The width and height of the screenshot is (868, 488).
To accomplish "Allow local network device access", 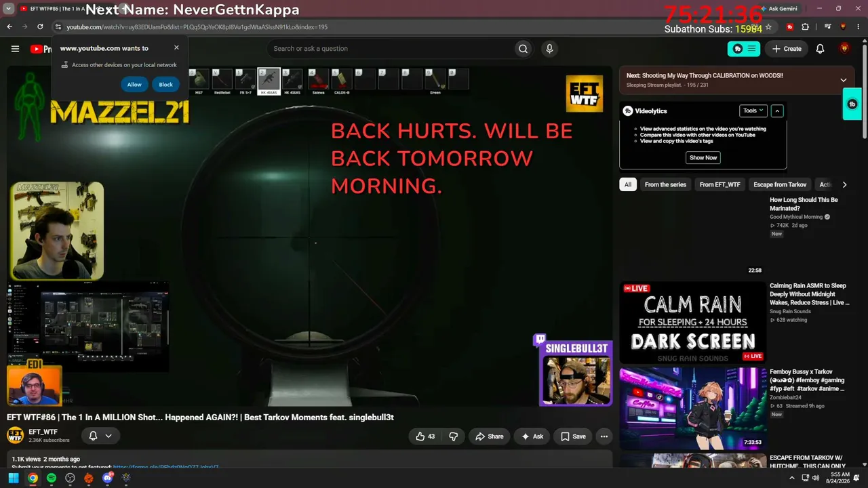I will click(x=134, y=85).
